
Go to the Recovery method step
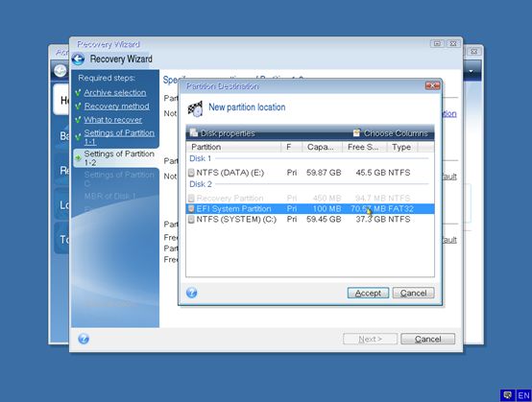(x=117, y=106)
